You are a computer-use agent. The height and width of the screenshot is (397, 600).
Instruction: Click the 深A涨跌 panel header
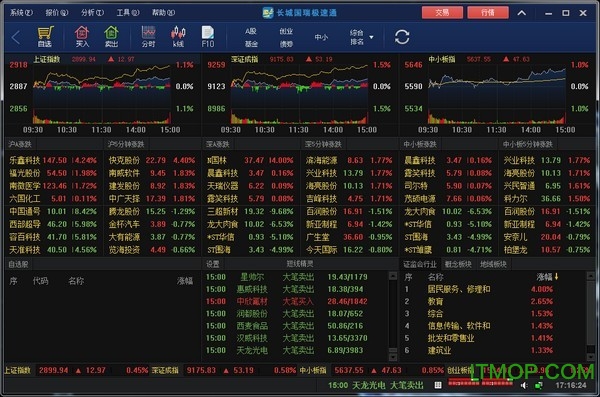pos(218,144)
